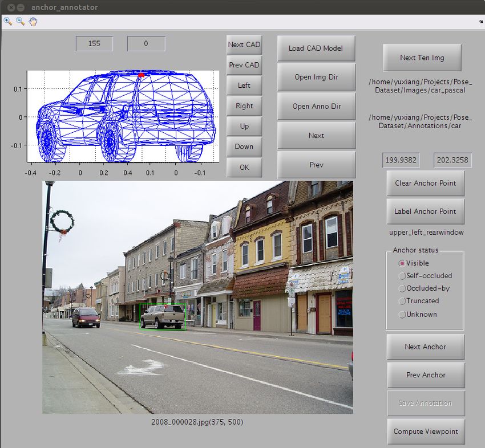Image resolution: width=485 pixels, height=448 pixels.
Task: Click the car_pascal image path text
Action: tap(420, 86)
